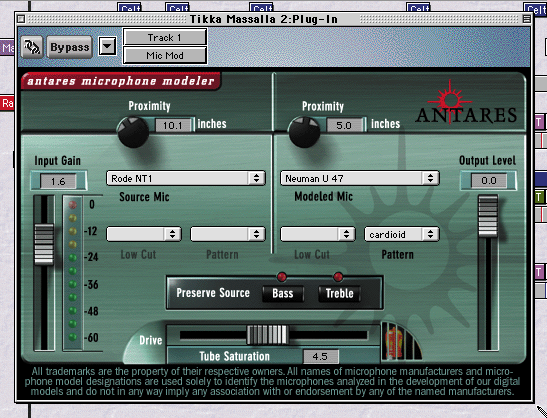Image resolution: width=547 pixels, height=418 pixels.
Task: Click the plug-in automation icon beside Bypass
Action: pyautogui.click(x=32, y=47)
